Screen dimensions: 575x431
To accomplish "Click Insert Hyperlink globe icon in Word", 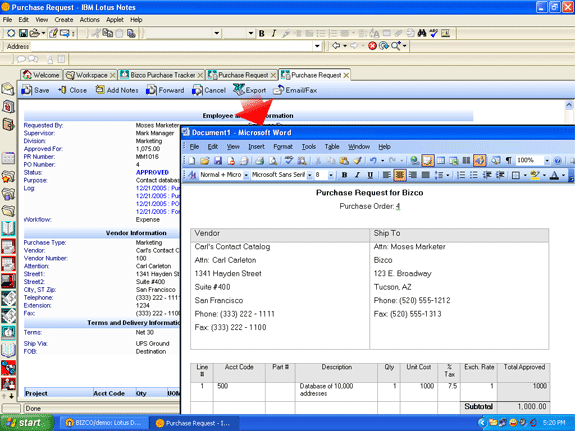I will click(414, 160).
